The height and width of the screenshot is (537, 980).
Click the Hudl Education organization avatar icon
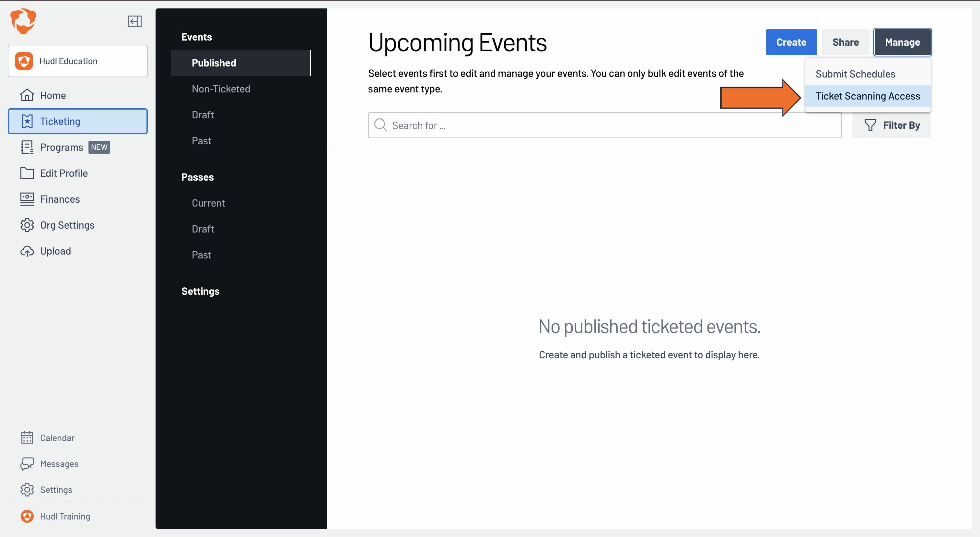pyautogui.click(x=24, y=61)
